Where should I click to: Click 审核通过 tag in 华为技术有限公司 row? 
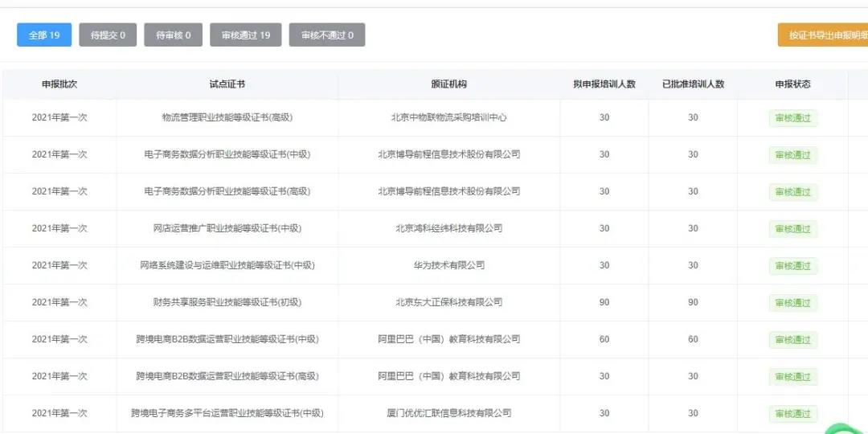(x=792, y=266)
